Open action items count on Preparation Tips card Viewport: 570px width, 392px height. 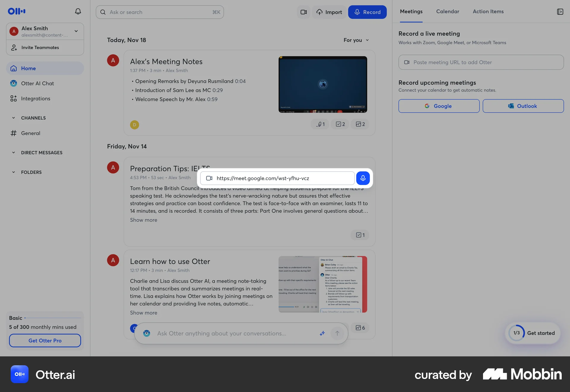(x=360, y=235)
